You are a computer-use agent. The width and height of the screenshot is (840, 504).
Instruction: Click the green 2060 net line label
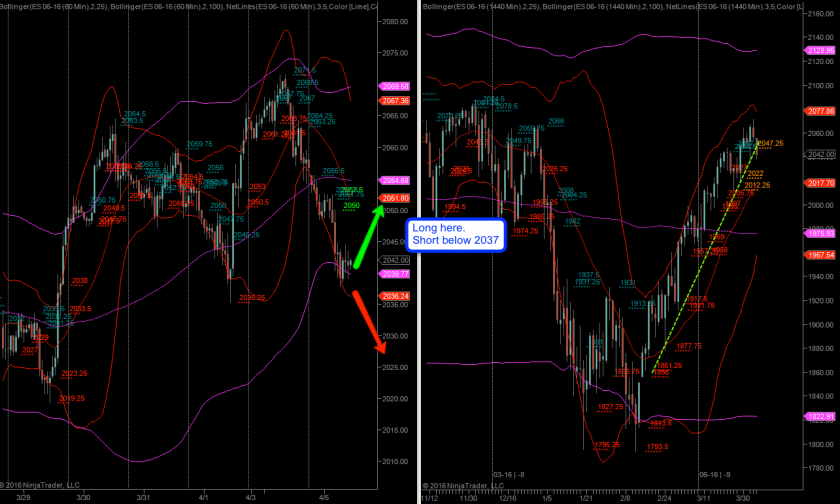click(351, 206)
